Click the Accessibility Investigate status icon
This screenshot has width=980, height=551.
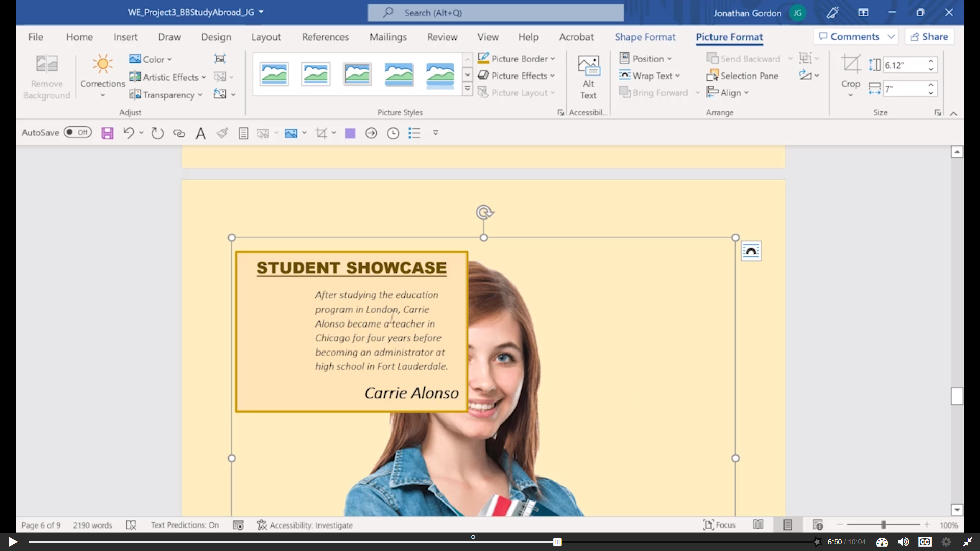[262, 525]
